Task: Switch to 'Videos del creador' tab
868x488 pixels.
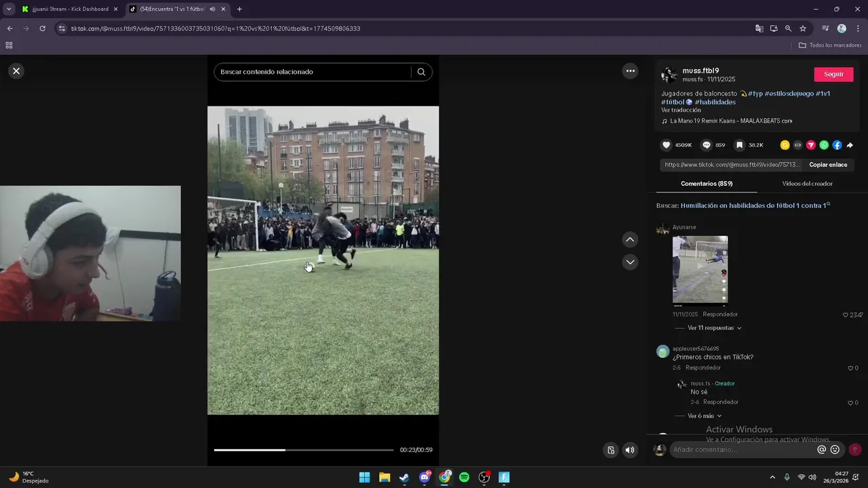Action: [x=807, y=184]
